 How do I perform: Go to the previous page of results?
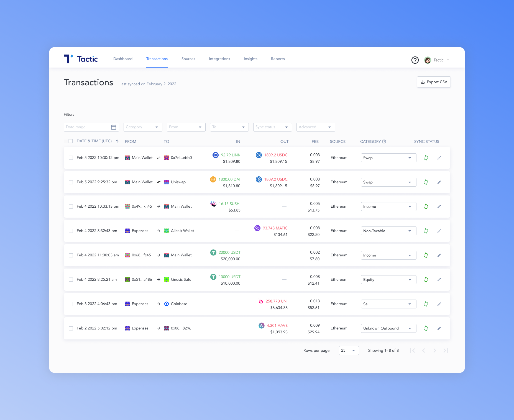tap(424, 351)
